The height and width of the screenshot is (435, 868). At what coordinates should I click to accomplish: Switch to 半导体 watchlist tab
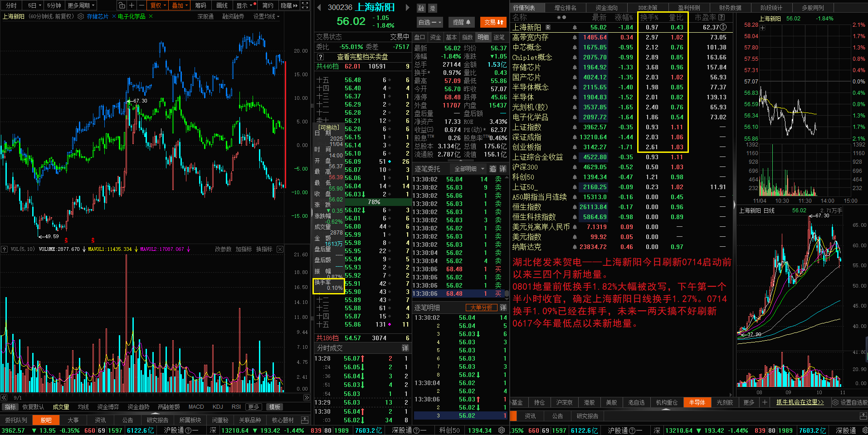(697, 402)
